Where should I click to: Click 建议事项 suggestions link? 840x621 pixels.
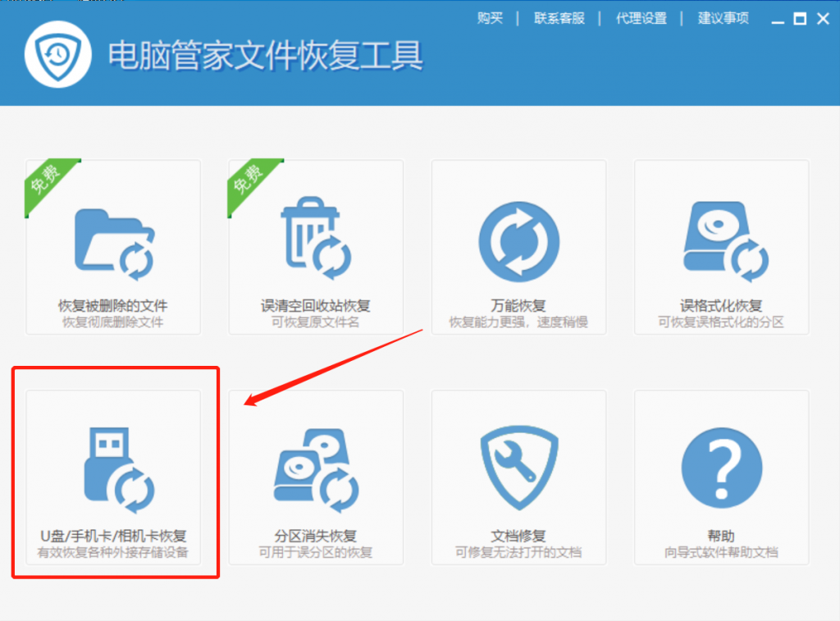[x=724, y=19]
